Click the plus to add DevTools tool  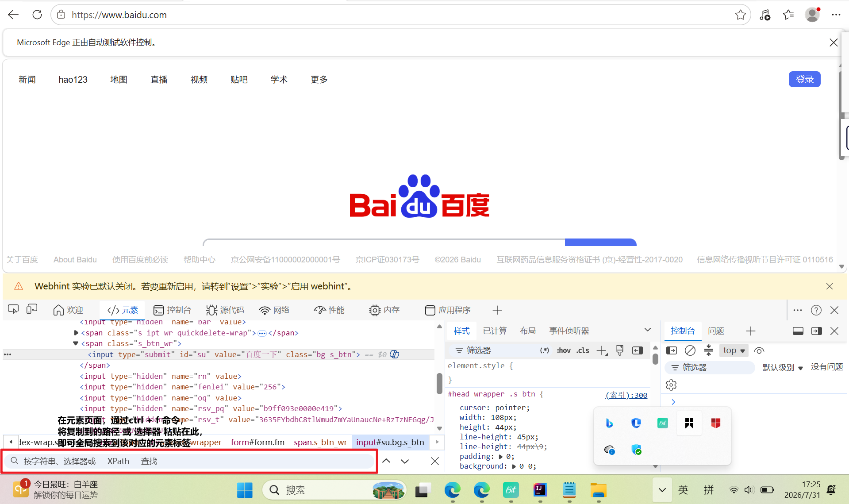pyautogui.click(x=497, y=310)
